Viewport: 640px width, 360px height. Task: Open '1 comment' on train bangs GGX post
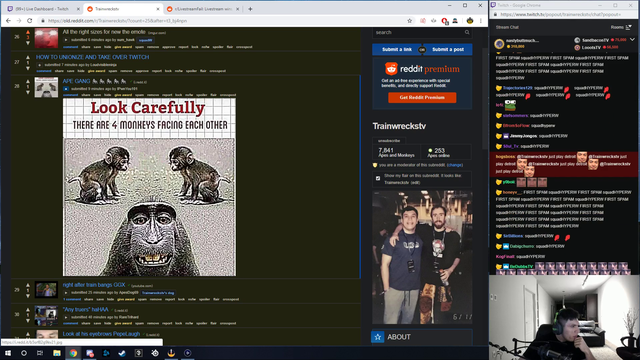coord(72,299)
